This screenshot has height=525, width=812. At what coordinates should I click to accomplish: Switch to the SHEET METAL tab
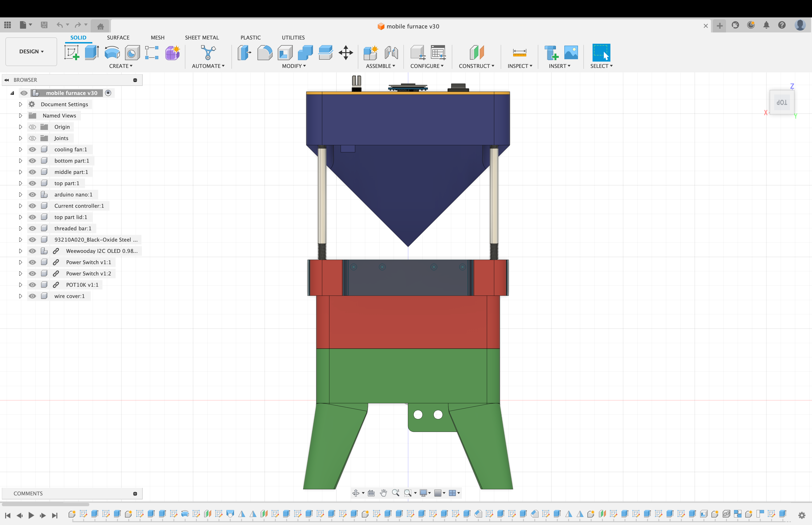[x=202, y=38]
